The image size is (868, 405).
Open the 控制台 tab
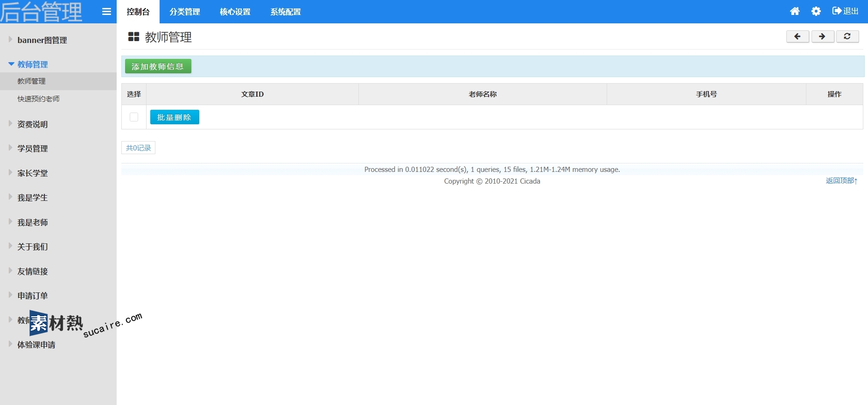point(138,12)
